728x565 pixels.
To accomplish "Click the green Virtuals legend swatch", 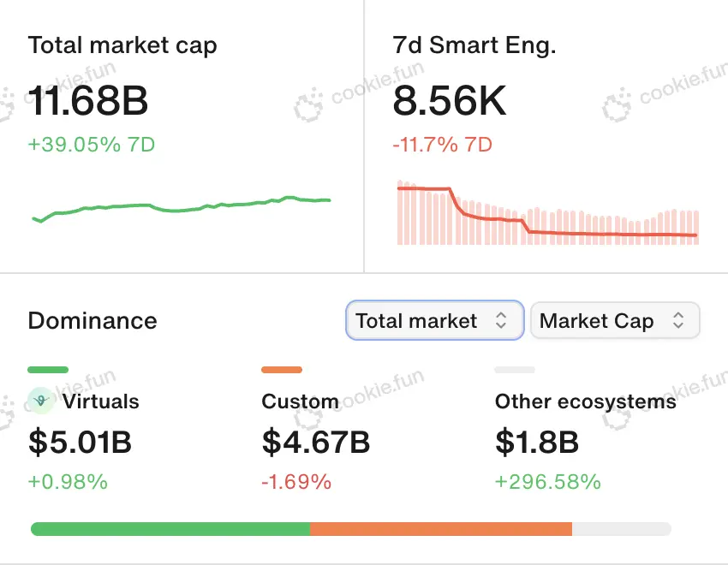I will [48, 370].
